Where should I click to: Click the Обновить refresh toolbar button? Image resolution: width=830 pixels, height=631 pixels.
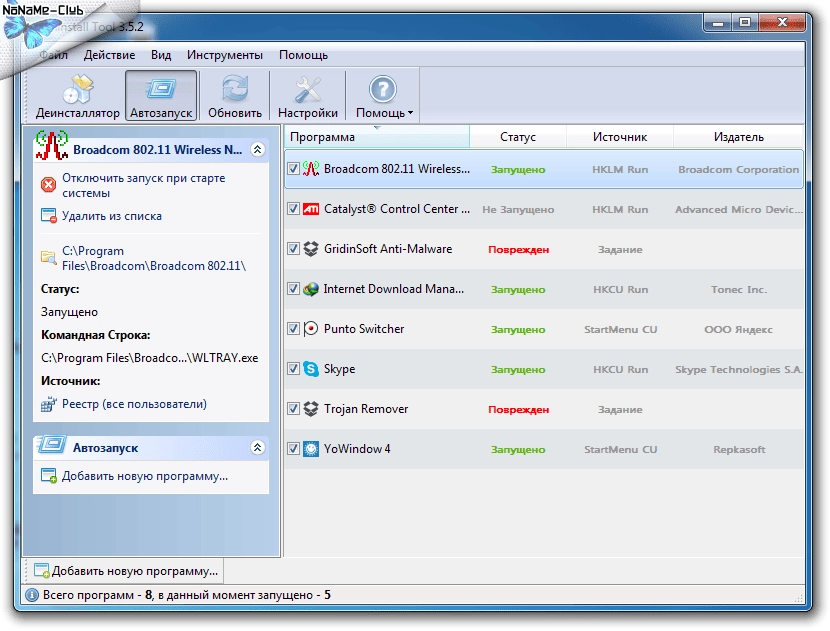tap(234, 96)
